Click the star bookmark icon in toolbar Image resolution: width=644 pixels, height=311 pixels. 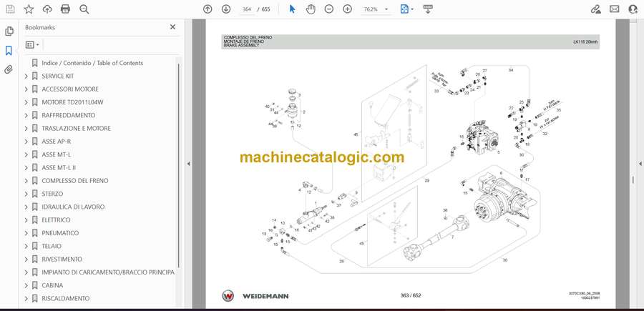[29, 9]
